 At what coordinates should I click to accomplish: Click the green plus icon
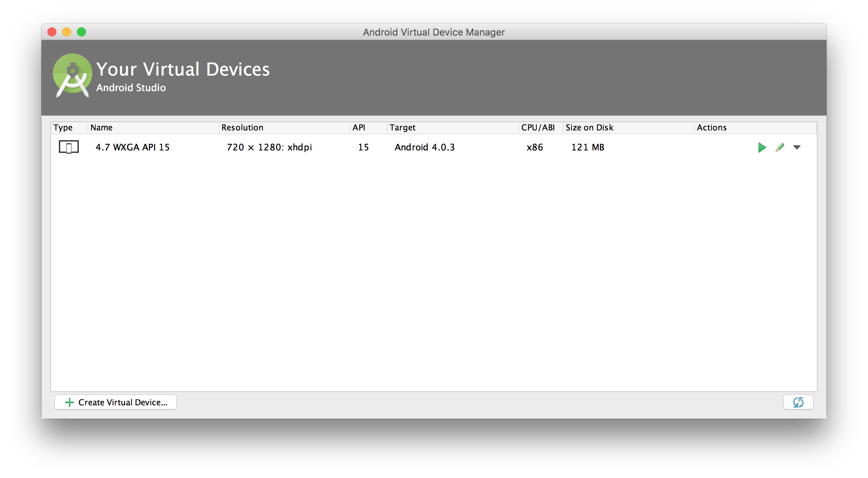pos(69,402)
